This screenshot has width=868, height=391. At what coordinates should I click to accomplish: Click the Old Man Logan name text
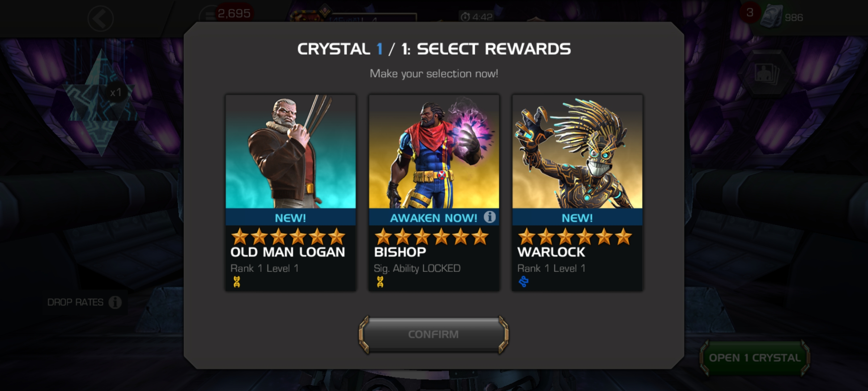tap(288, 252)
